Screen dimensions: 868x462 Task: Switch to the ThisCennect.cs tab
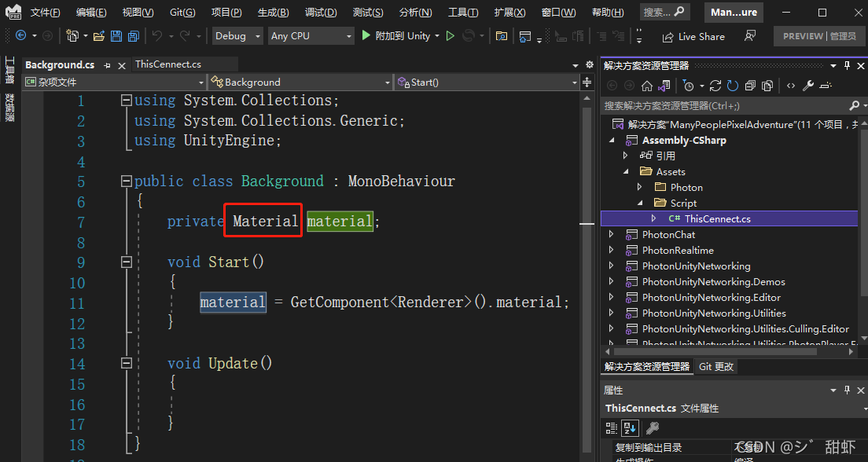[167, 64]
